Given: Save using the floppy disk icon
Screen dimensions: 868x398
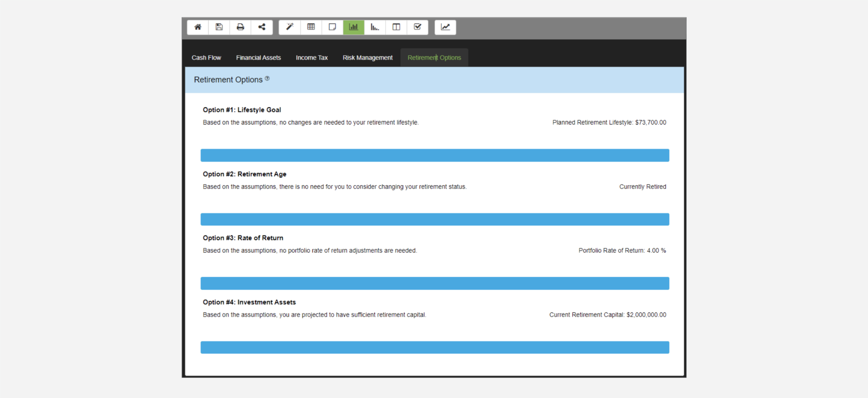Looking at the screenshot, I should 219,27.
